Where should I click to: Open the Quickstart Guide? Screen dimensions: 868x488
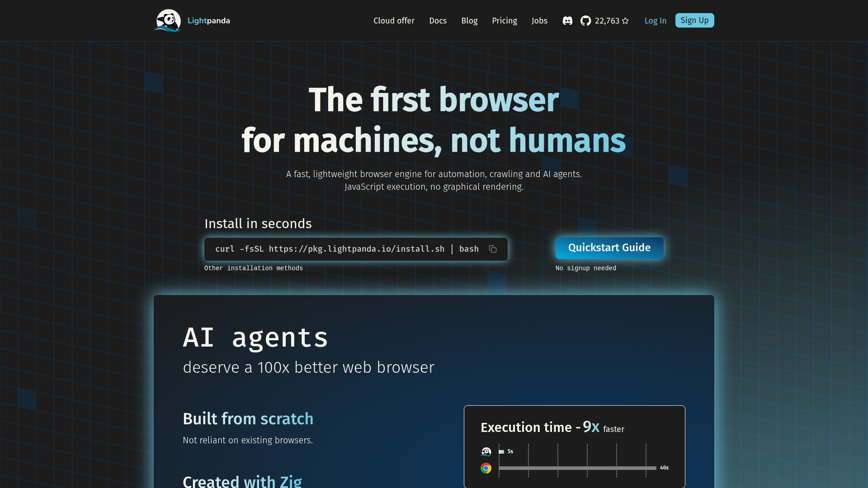coord(609,248)
